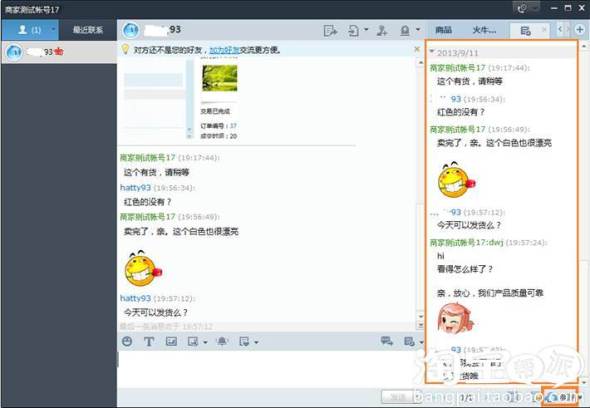Switch to the 最近联系 tab
This screenshot has width=590, height=408.
click(x=88, y=30)
